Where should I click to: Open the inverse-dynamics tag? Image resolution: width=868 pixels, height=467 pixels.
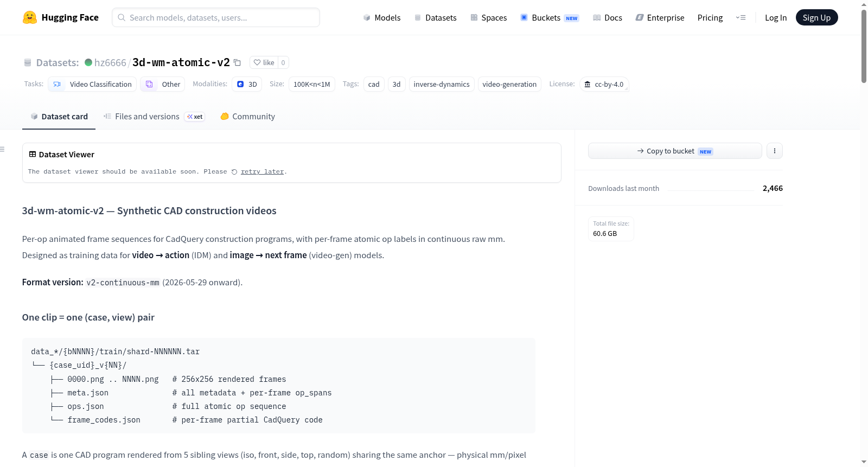(442, 84)
